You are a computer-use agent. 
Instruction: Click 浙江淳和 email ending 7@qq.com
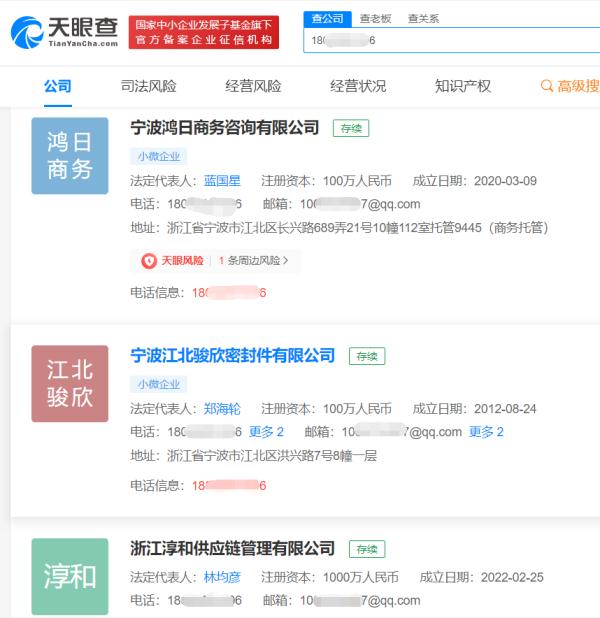360,601
